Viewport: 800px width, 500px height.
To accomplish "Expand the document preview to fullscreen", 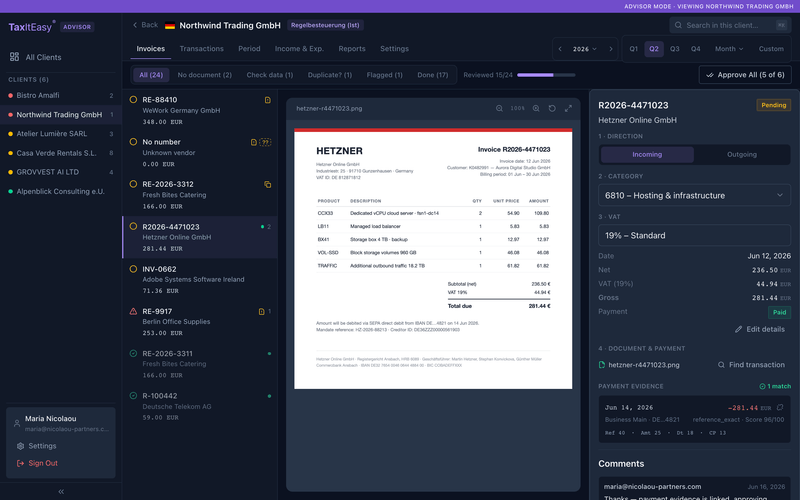I will tap(568, 108).
